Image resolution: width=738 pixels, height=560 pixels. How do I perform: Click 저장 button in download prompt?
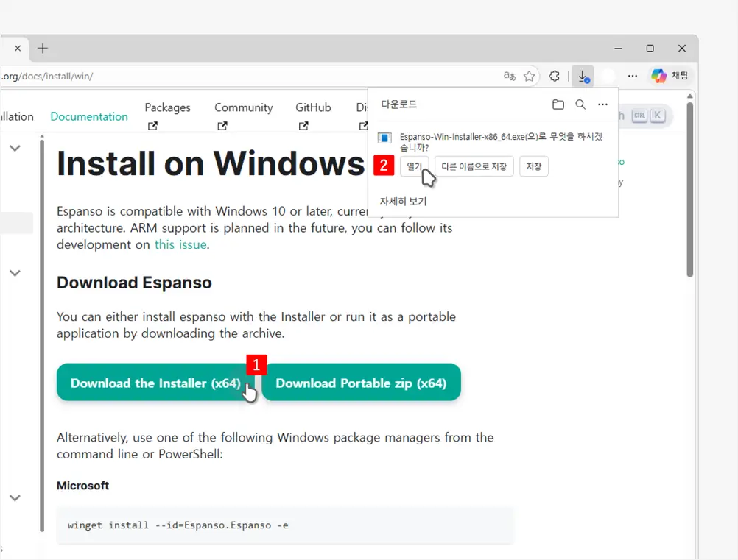(x=534, y=166)
